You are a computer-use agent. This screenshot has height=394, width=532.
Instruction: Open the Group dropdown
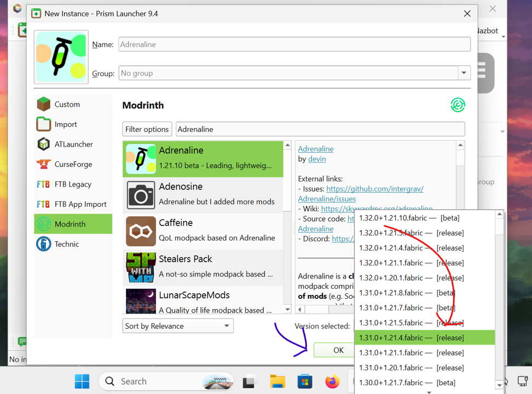point(464,73)
